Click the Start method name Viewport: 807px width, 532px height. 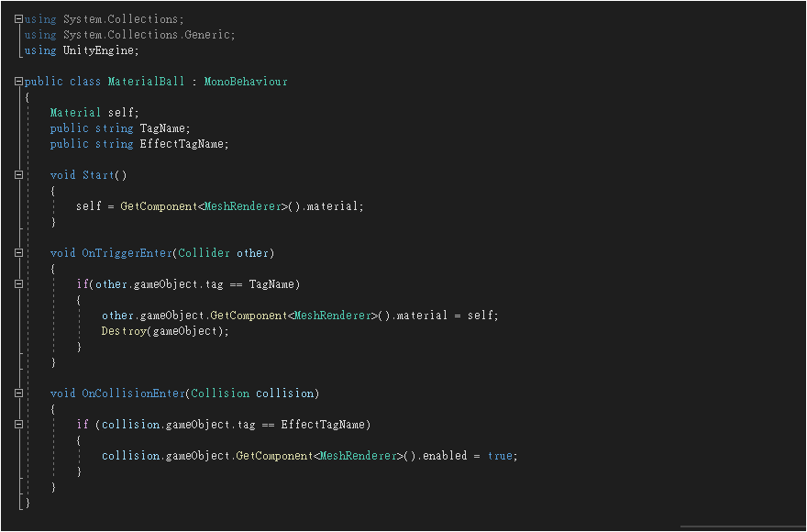point(98,175)
